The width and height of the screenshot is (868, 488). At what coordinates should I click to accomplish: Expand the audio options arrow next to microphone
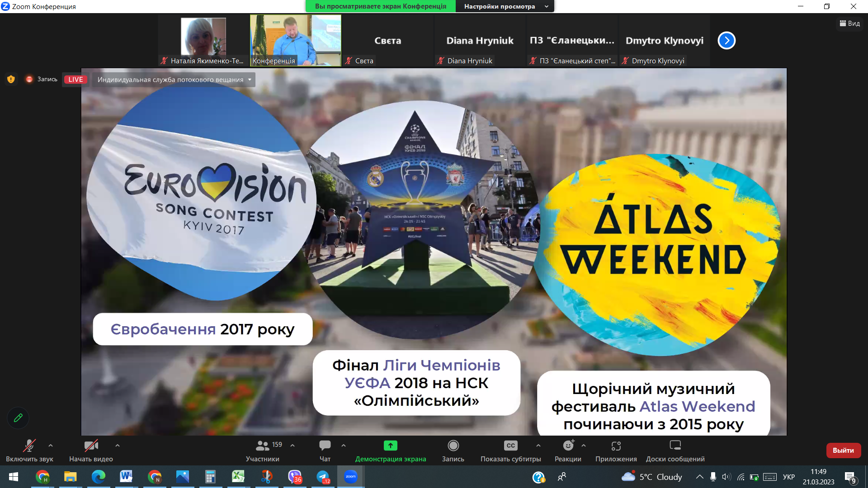pos(51,446)
